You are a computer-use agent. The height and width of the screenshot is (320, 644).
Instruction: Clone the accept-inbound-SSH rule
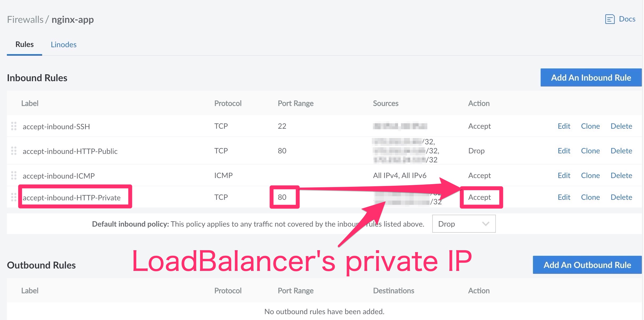click(x=590, y=126)
